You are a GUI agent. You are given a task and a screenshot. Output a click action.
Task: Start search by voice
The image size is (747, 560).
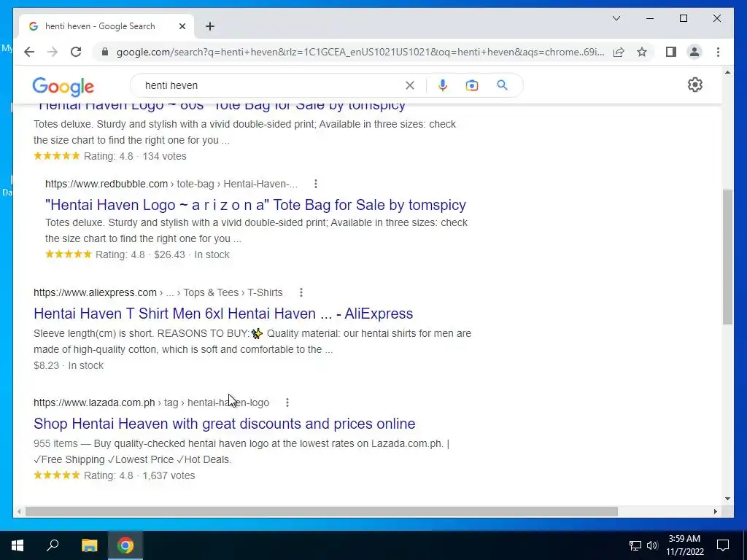(443, 85)
